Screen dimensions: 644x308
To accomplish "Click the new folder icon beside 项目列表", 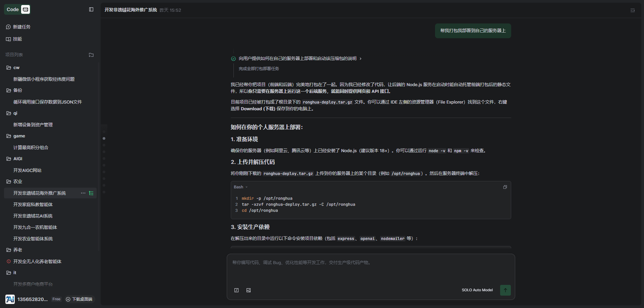I will (x=91, y=55).
